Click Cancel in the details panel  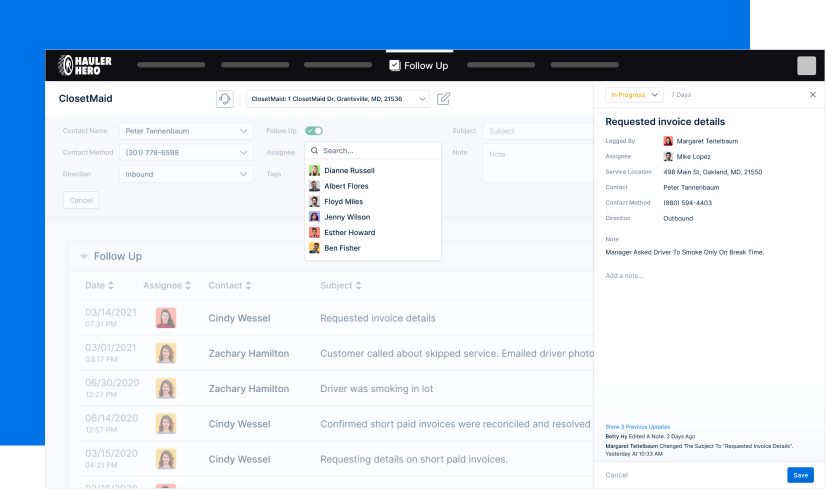tap(616, 475)
